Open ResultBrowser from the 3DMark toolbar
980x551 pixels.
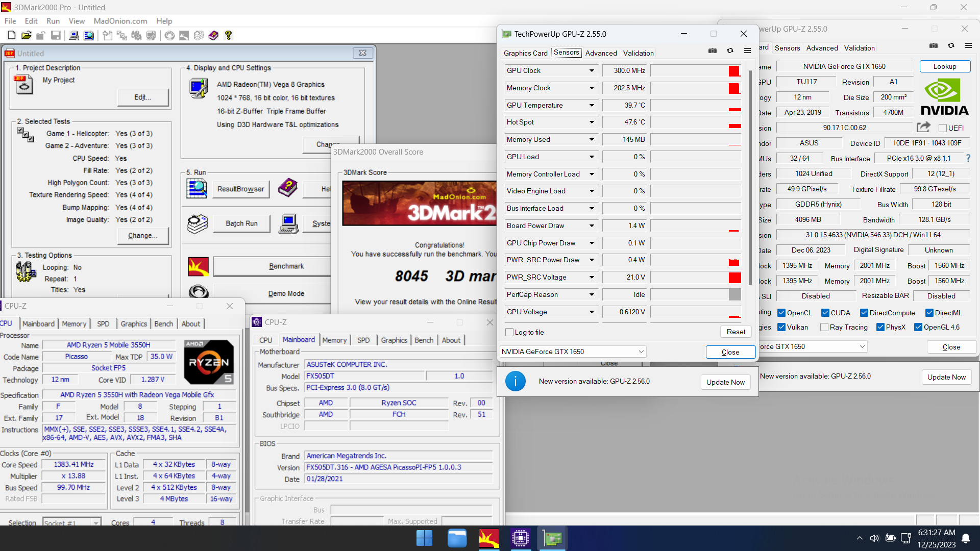[89, 35]
